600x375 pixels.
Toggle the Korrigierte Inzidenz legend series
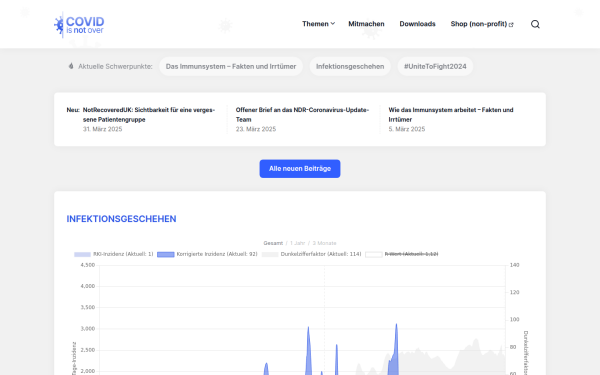(x=207, y=254)
